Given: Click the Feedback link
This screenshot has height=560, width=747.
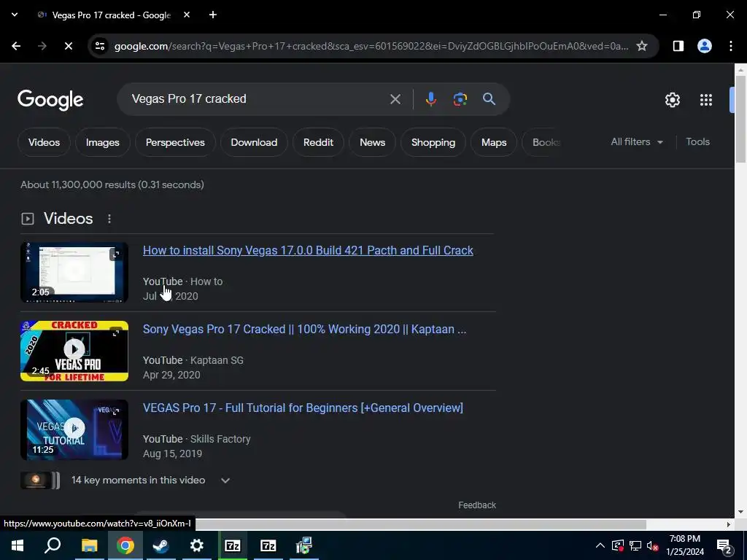Looking at the screenshot, I should [477, 505].
